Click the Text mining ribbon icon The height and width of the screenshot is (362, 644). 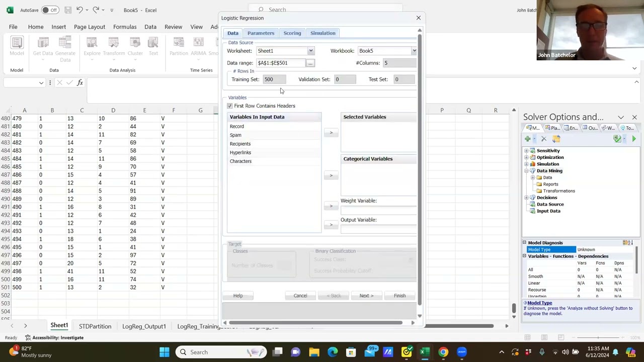click(x=153, y=46)
